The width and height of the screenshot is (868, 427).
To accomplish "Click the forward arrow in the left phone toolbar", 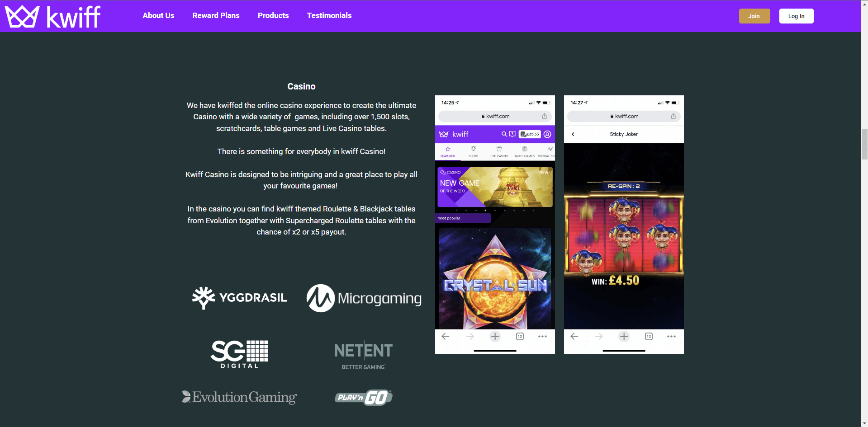I will click(x=470, y=336).
